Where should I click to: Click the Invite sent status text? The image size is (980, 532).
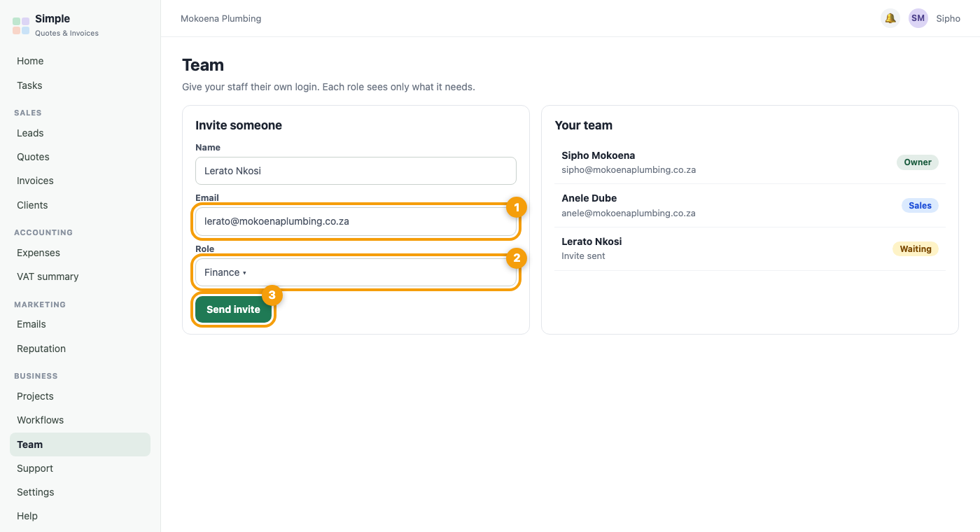[583, 256]
